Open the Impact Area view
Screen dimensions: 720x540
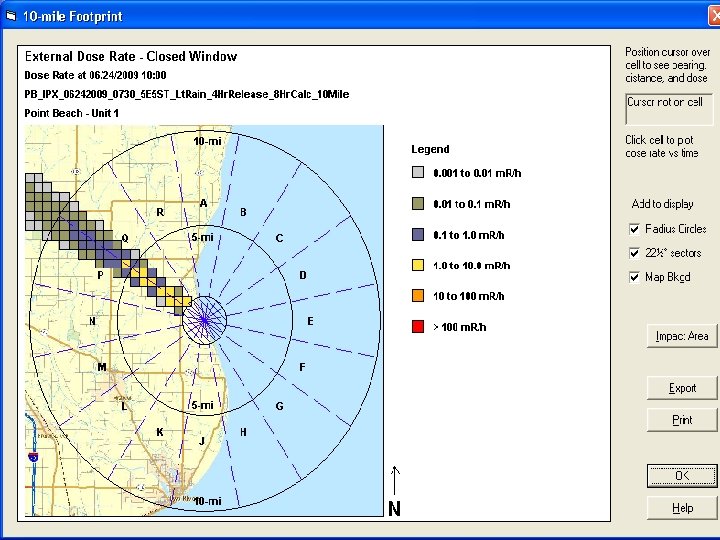(x=682, y=336)
